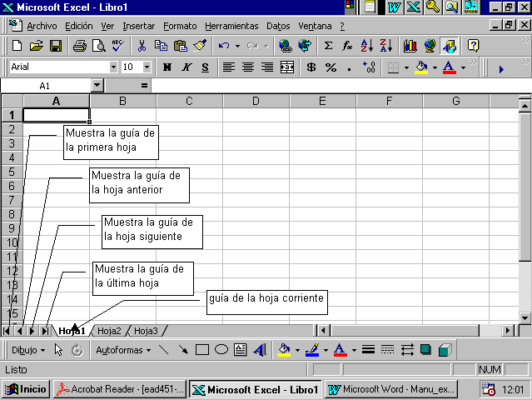Save the workbook with the floppy disk icon

click(x=56, y=46)
